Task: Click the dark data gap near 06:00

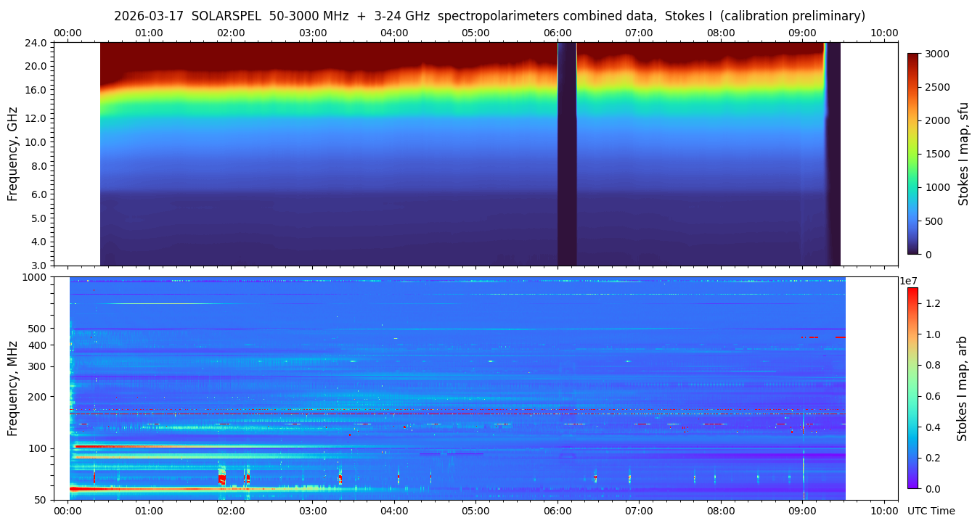Action: 567,154
